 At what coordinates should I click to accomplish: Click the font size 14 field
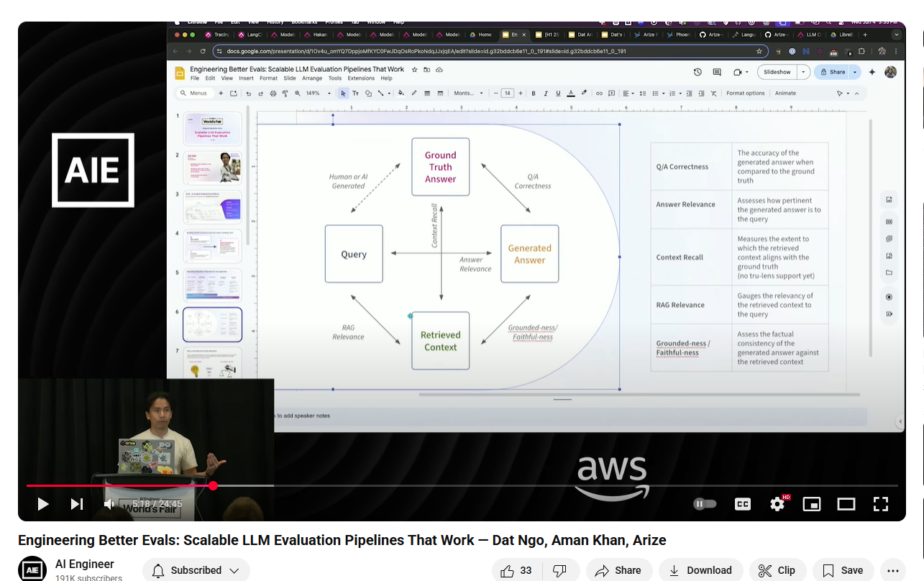click(x=507, y=93)
